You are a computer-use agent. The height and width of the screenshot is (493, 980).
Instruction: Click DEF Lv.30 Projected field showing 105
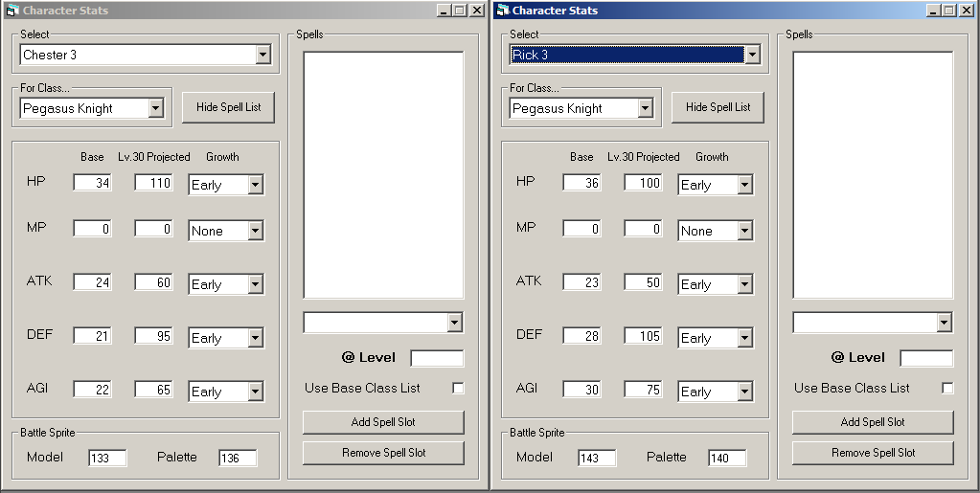coord(643,336)
